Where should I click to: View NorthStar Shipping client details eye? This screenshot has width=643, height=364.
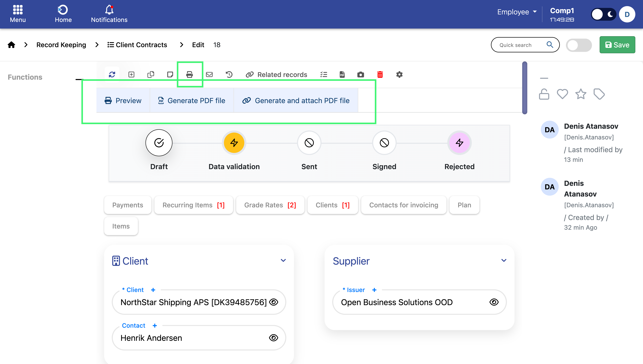click(x=273, y=302)
